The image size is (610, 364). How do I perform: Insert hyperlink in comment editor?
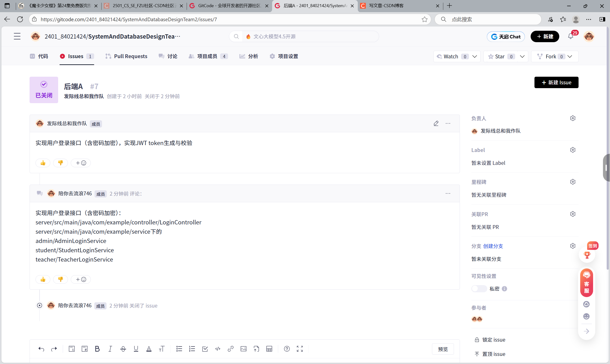[230, 349]
